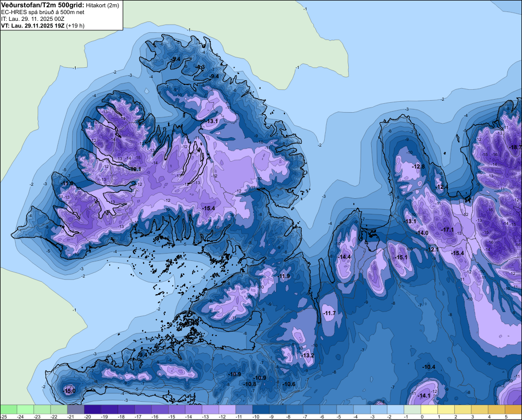Click the title text 'Veðurstofan/T2m 500grid:'

click(x=42, y=5)
